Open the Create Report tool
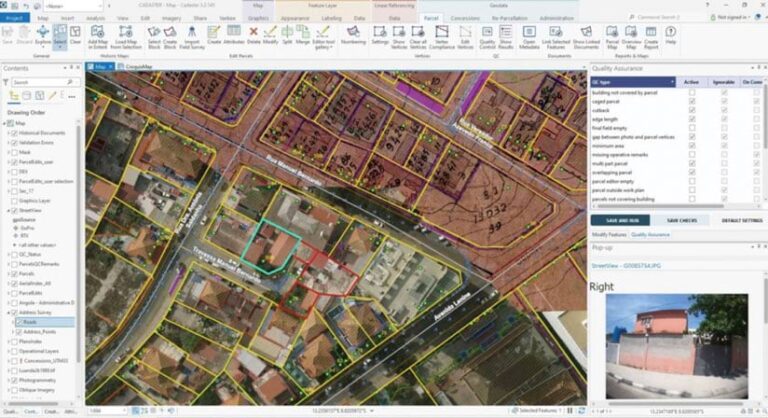Screen dimensions: 768x418 (x=651, y=37)
